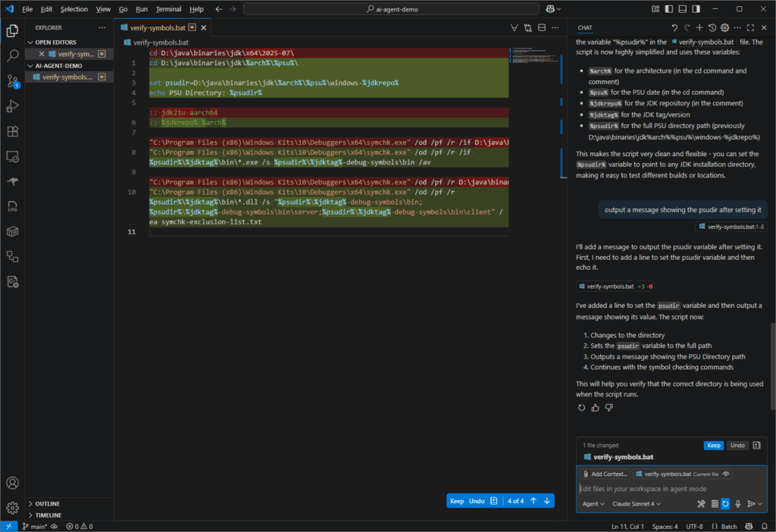Toggle current file context eye icon
Image resolution: width=776 pixels, height=532 pixels.
tap(727, 474)
